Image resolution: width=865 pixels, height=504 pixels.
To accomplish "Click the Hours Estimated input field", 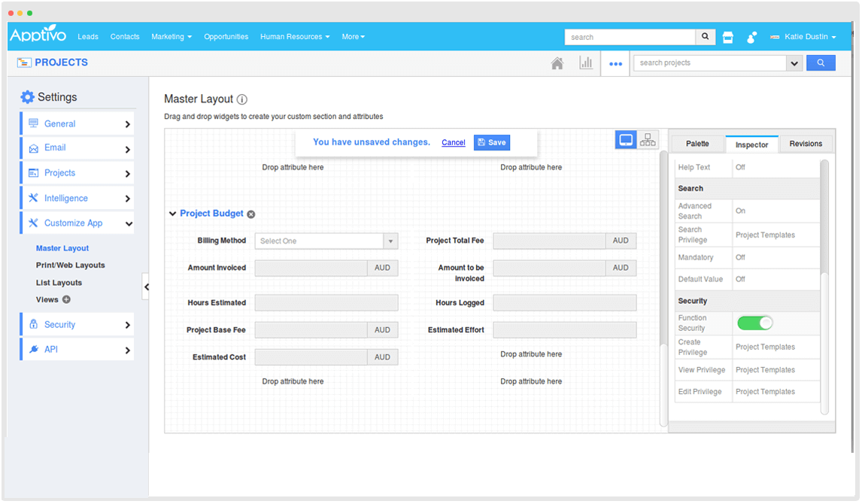I will tap(326, 302).
